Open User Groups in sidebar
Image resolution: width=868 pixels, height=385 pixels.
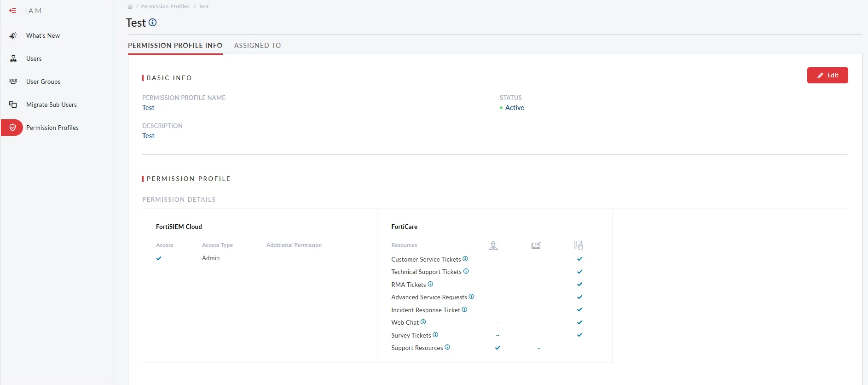click(43, 82)
